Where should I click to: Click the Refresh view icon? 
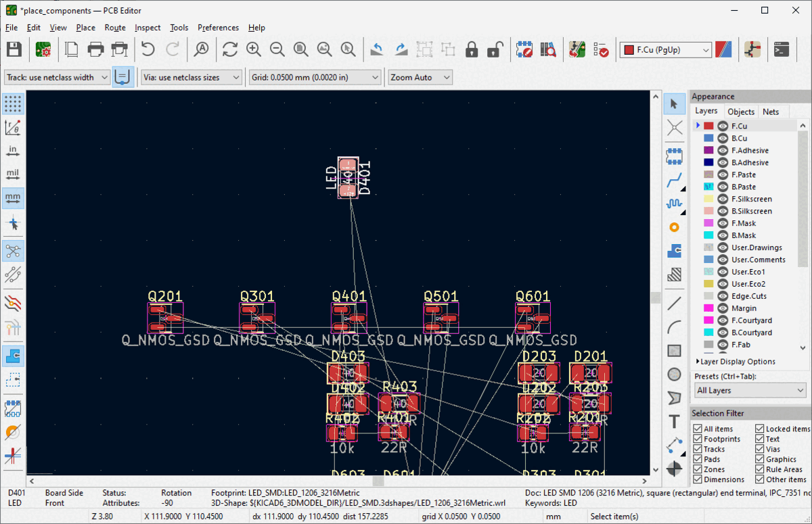[229, 49]
